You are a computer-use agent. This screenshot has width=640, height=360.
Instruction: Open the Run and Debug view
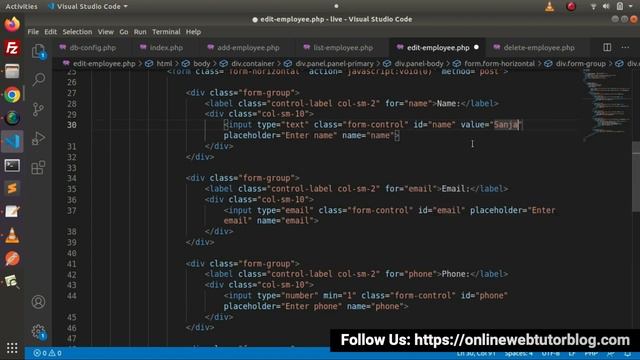pyautogui.click(x=38, y=138)
